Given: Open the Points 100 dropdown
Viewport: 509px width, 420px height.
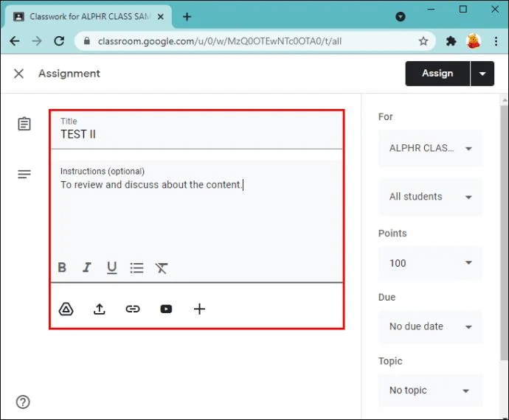Looking at the screenshot, I should coord(431,263).
